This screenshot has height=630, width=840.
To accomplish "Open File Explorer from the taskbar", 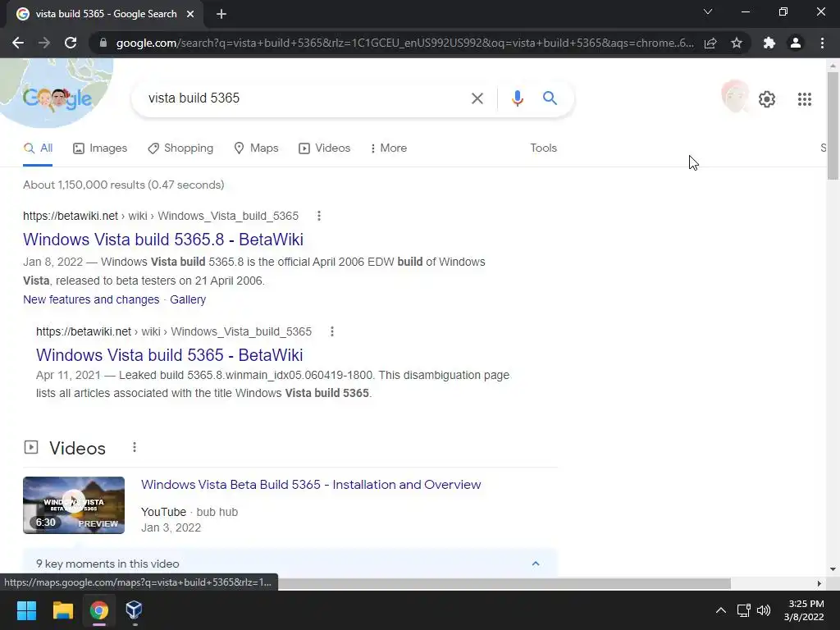I will point(62,610).
